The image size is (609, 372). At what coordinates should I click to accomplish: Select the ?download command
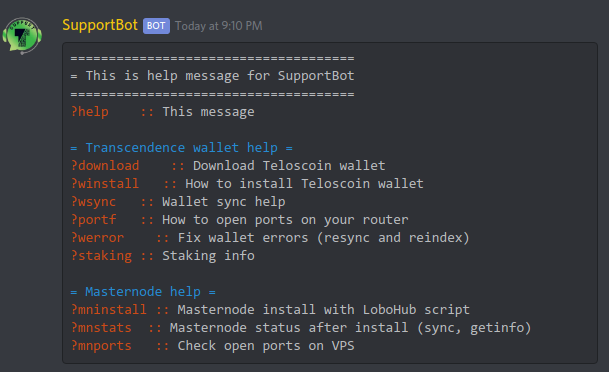pyautogui.click(x=105, y=166)
